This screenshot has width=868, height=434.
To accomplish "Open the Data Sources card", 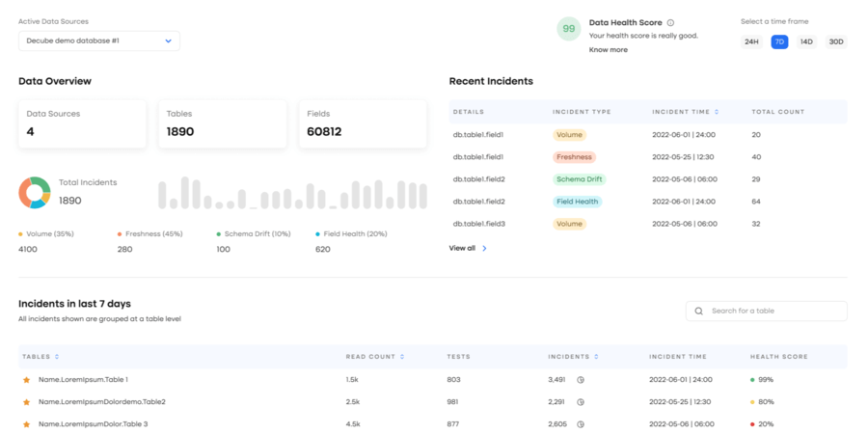I will tap(83, 124).
